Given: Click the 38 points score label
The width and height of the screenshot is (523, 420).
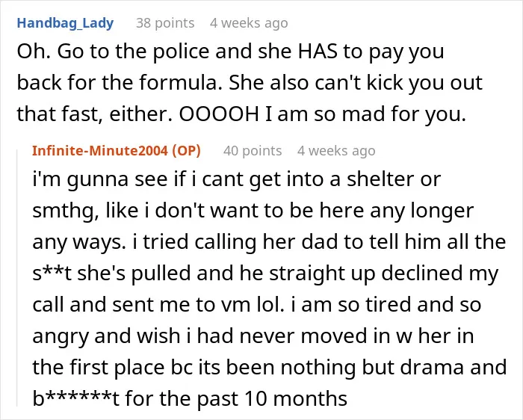Looking at the screenshot, I should point(165,23).
